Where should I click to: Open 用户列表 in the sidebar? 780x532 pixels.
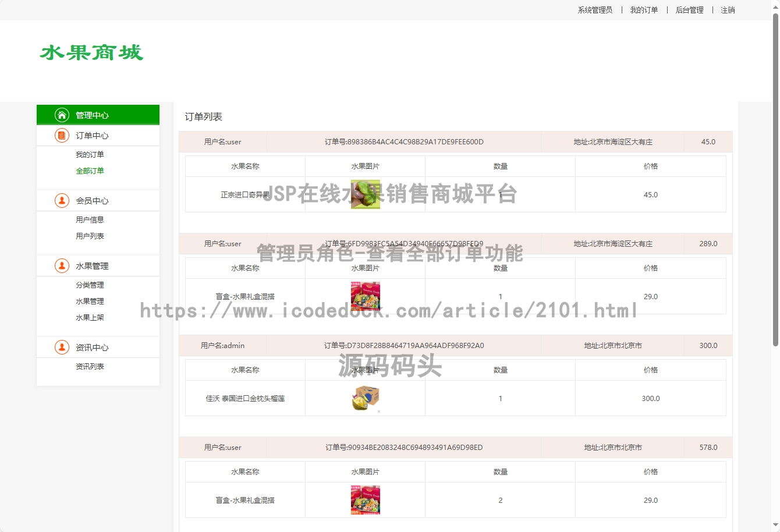pyautogui.click(x=90, y=236)
